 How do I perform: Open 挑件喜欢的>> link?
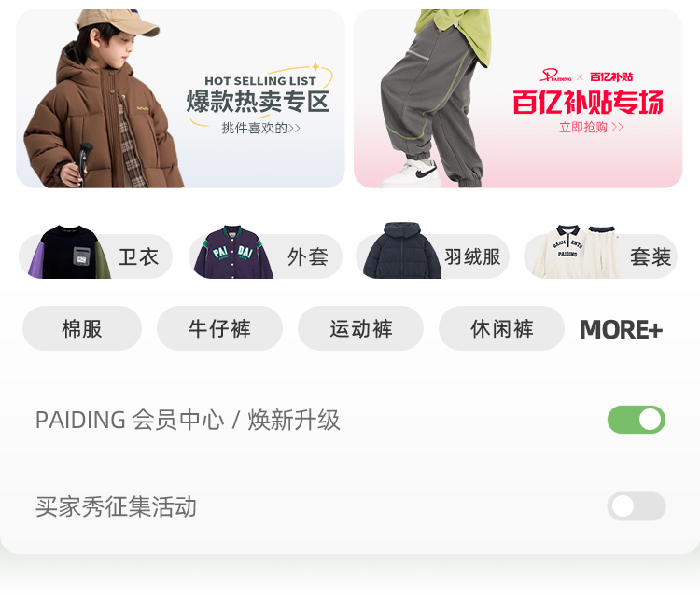coord(260,129)
